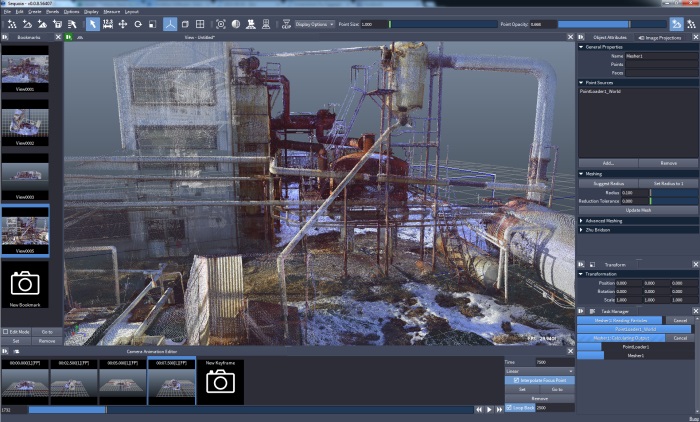Switch to four-viewport layout icon
This screenshot has height=422, width=700.
(200, 24)
